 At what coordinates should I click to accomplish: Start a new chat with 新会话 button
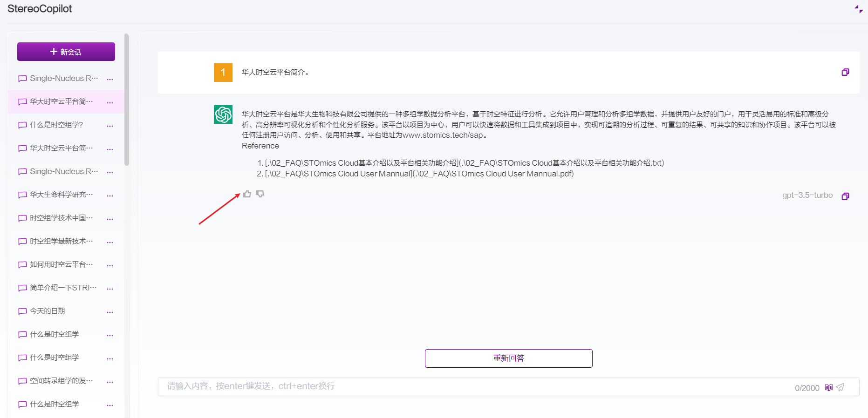click(x=66, y=52)
